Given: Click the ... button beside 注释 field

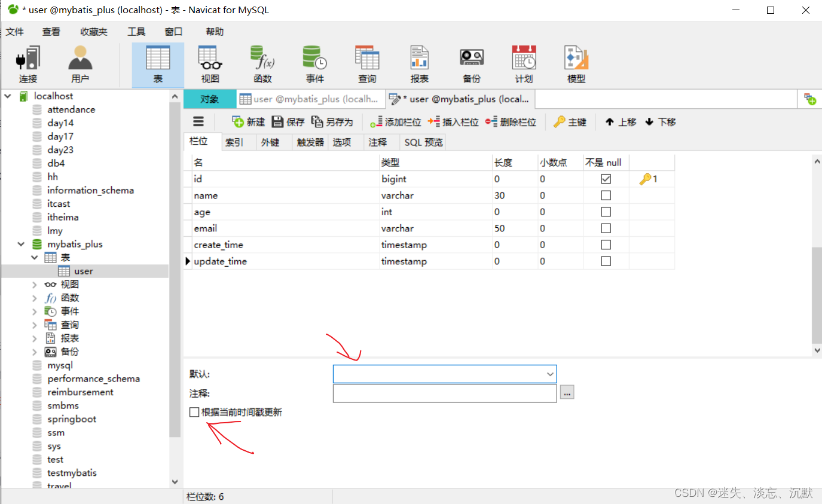Looking at the screenshot, I should [x=567, y=393].
